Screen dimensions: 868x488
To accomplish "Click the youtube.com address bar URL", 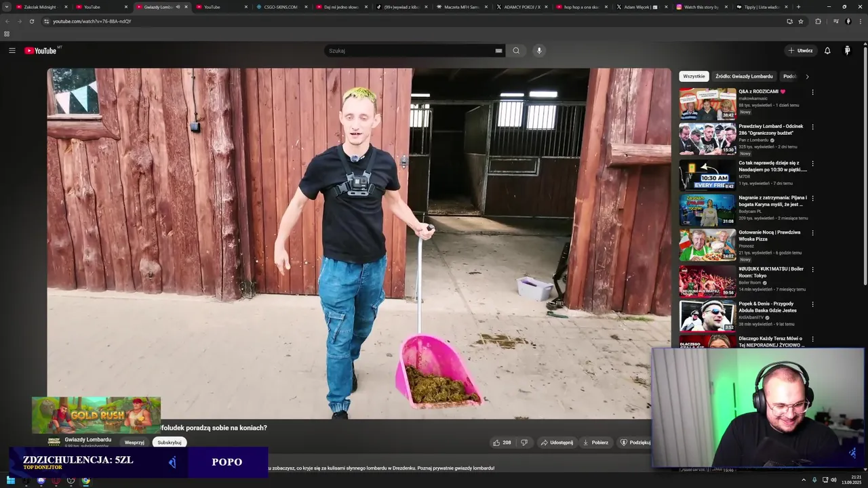I will tap(92, 21).
